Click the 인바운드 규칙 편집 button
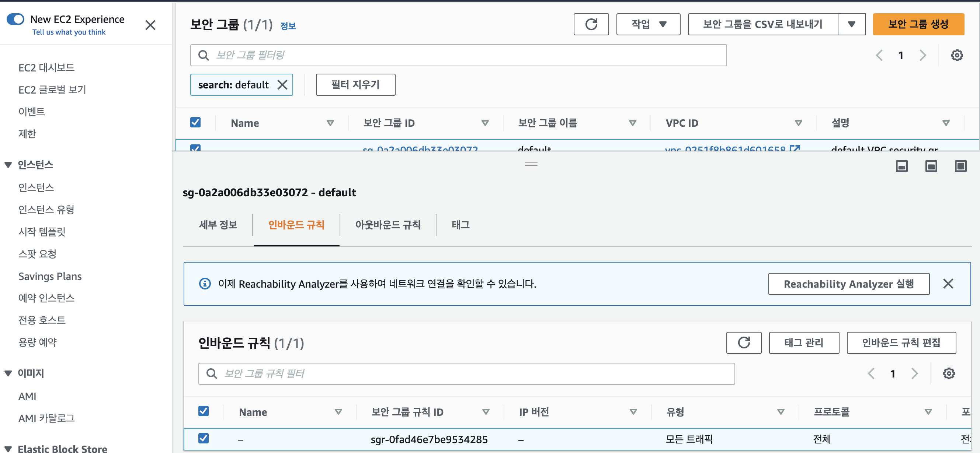Image resolution: width=980 pixels, height=453 pixels. pos(901,343)
